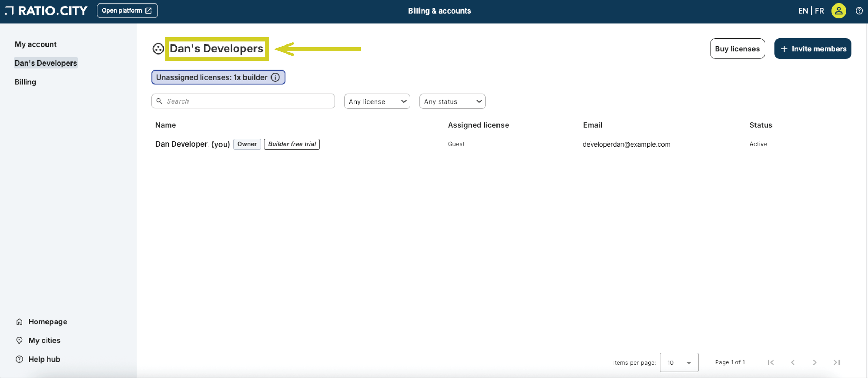Click the info icon on unassigned licenses badge
The width and height of the screenshot is (868, 380).
[275, 77]
